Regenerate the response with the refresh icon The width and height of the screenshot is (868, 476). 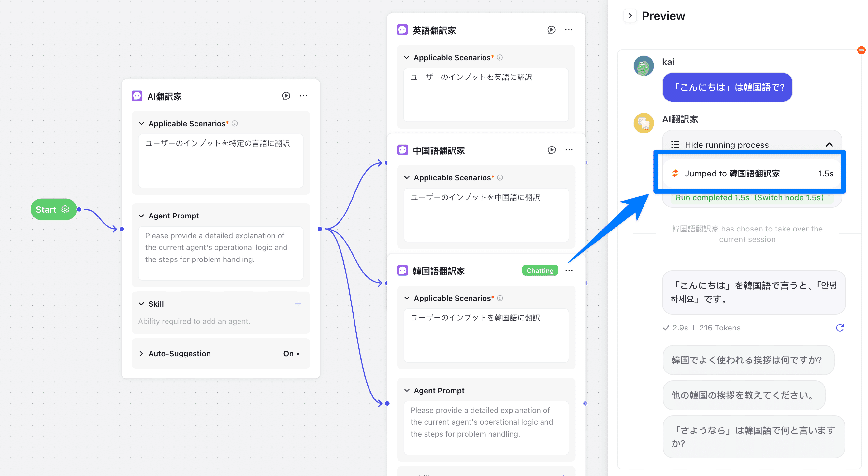(x=840, y=328)
